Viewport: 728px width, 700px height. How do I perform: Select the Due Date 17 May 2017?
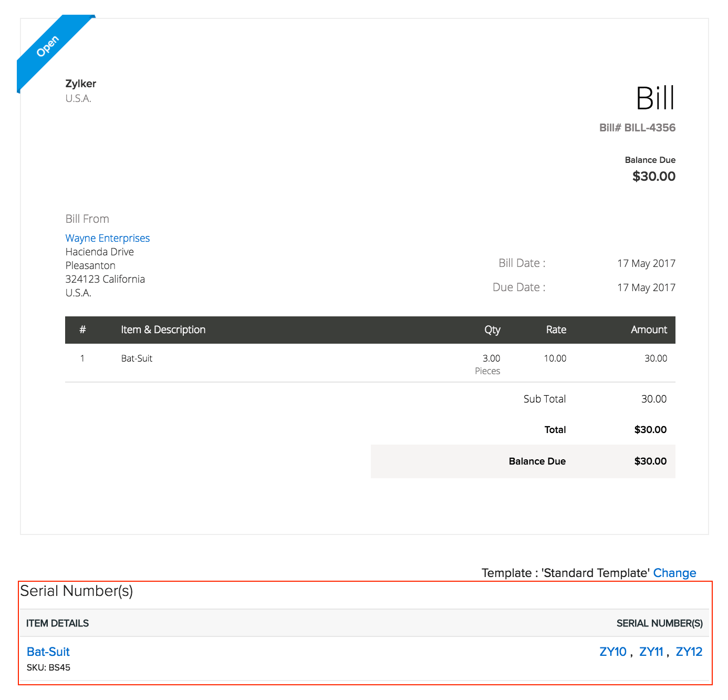pyautogui.click(x=646, y=287)
